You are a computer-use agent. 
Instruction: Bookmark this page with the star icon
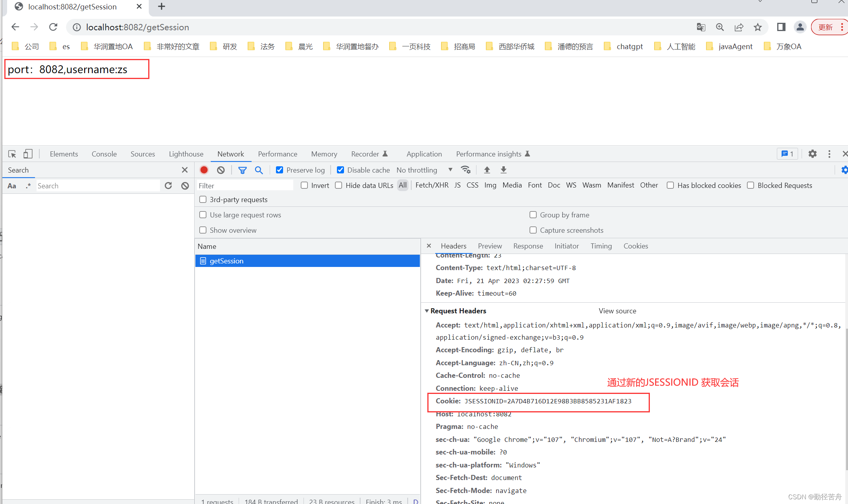click(758, 27)
